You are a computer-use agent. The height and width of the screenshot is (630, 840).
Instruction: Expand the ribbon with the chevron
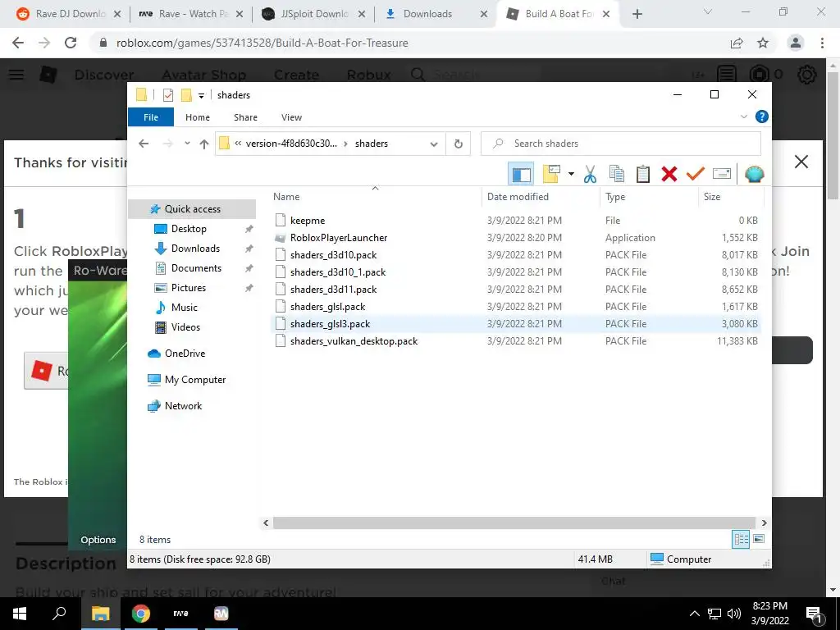coord(743,116)
